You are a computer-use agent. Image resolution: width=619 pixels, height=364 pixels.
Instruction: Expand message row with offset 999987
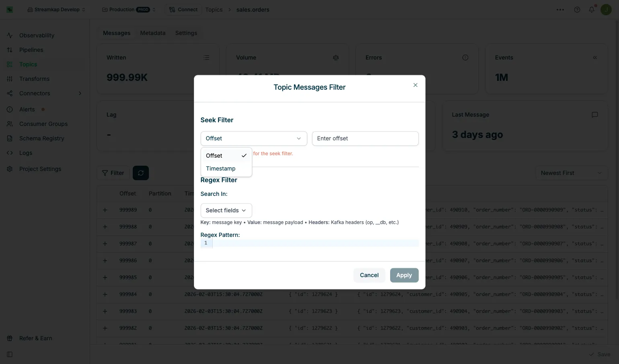[x=105, y=244]
